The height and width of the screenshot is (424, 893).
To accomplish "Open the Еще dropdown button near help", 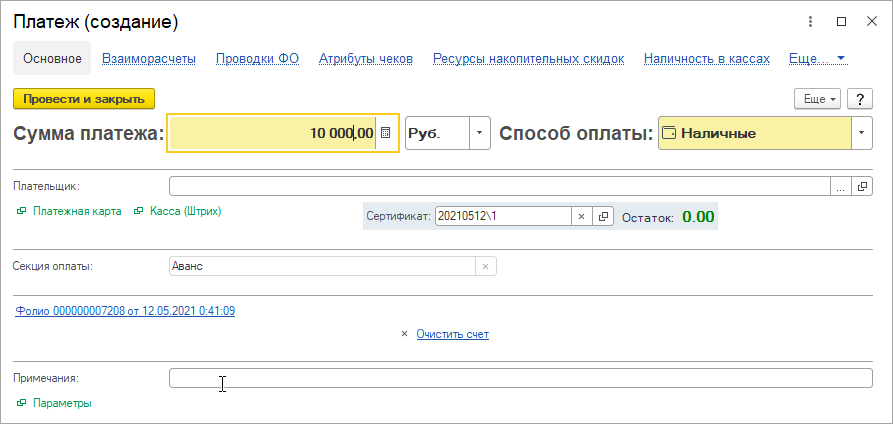I will pyautogui.click(x=819, y=99).
